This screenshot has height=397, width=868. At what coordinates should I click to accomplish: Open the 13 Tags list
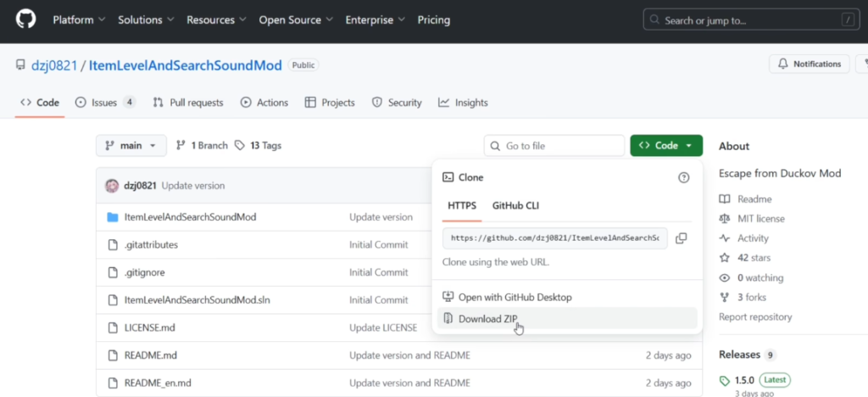pyautogui.click(x=258, y=146)
